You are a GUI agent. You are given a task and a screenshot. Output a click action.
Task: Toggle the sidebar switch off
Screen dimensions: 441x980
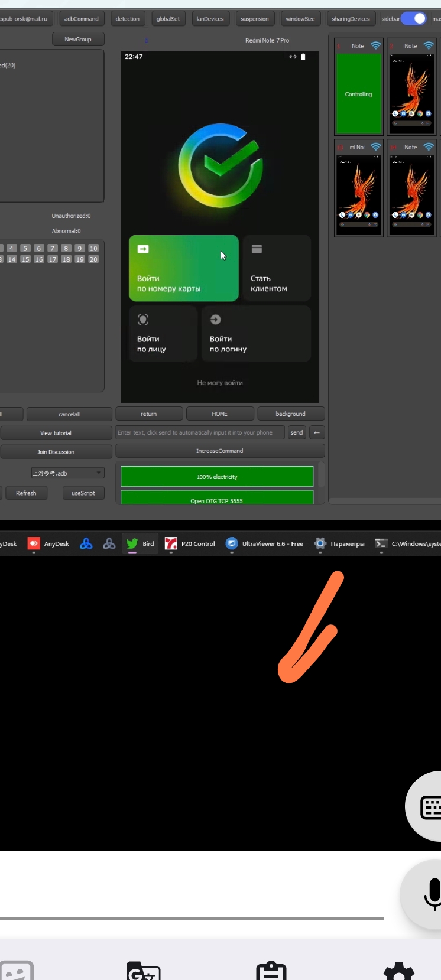click(414, 18)
